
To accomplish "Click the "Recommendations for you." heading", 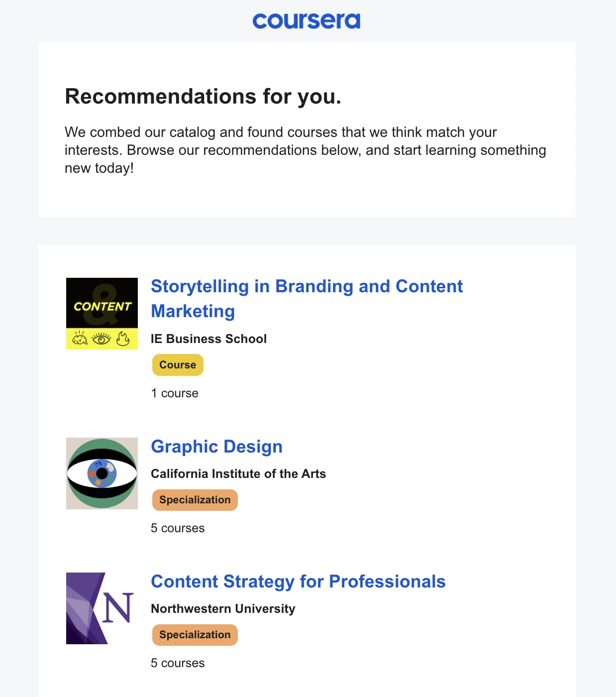I will coord(203,97).
